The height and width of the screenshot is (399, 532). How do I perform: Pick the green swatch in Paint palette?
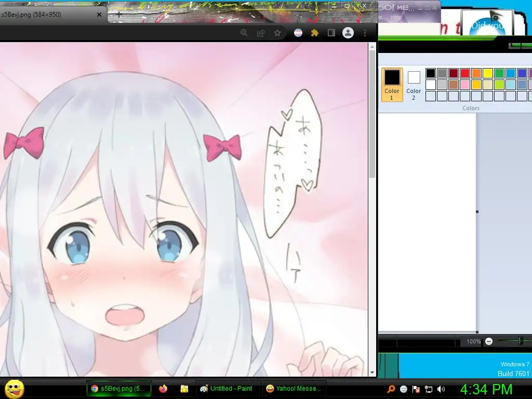tap(499, 73)
